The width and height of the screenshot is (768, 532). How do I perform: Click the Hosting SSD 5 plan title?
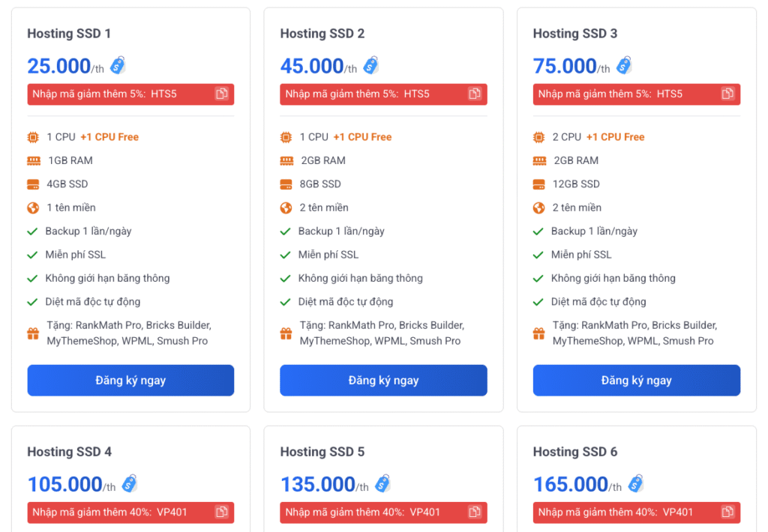point(322,452)
